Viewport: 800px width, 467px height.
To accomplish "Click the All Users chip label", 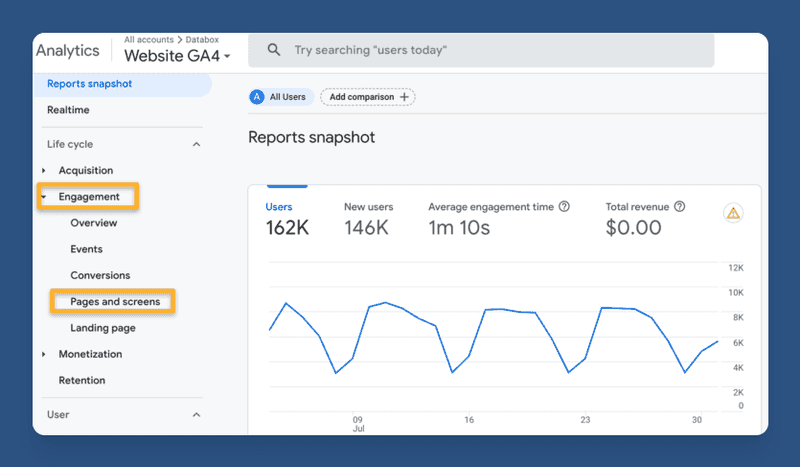I will coord(288,97).
